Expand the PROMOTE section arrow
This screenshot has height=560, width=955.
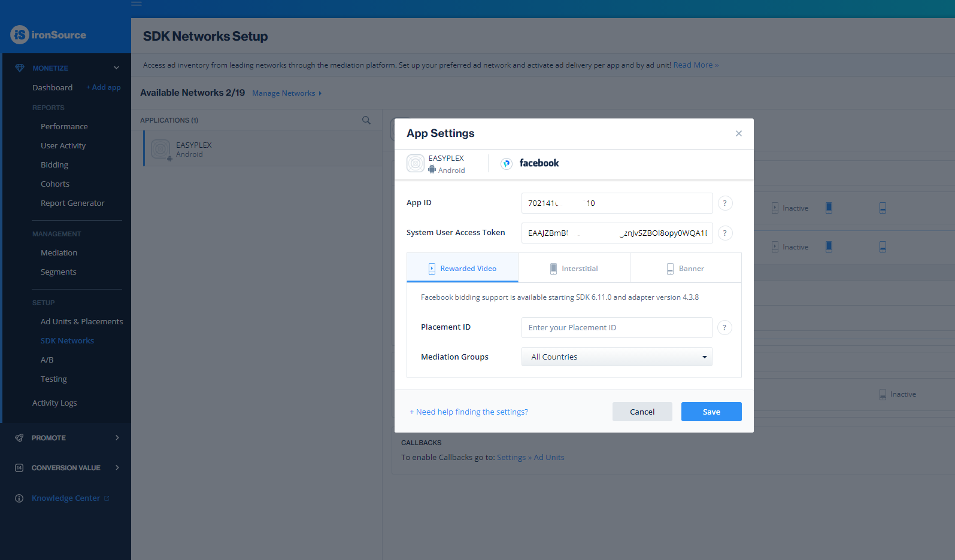(x=117, y=437)
